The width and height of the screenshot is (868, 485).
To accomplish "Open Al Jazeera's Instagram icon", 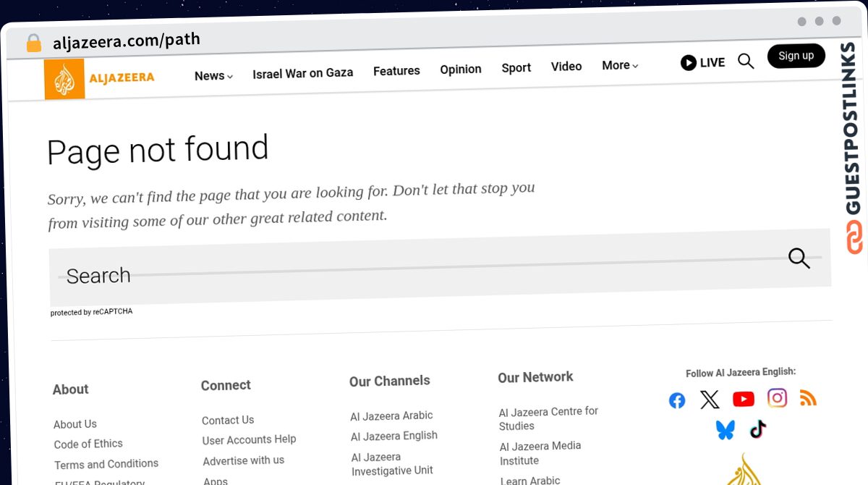I will point(778,397).
